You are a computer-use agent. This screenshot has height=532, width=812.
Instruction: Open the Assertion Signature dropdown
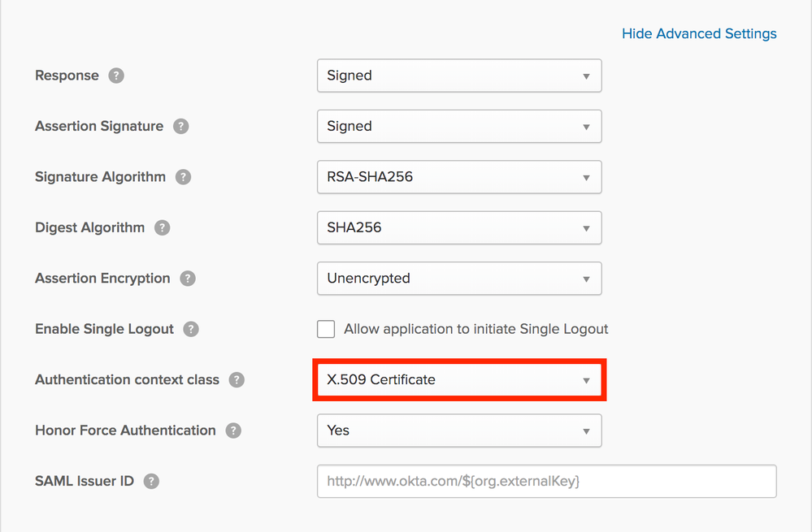point(459,126)
